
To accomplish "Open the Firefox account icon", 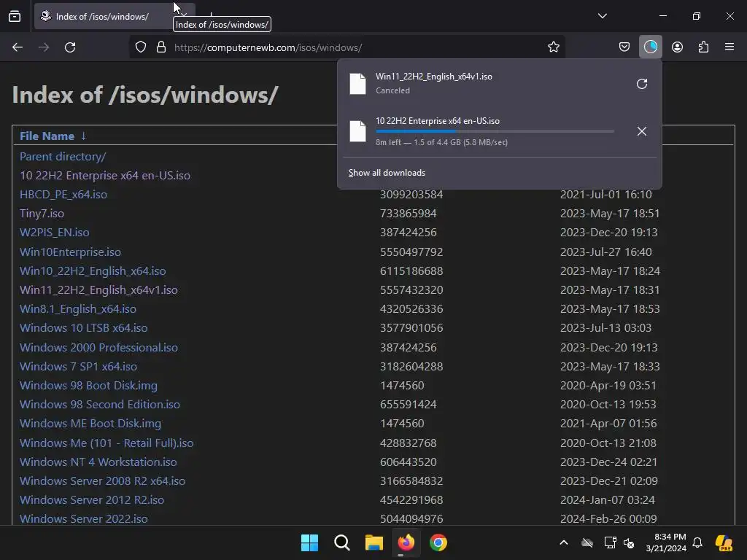I will [x=677, y=47].
